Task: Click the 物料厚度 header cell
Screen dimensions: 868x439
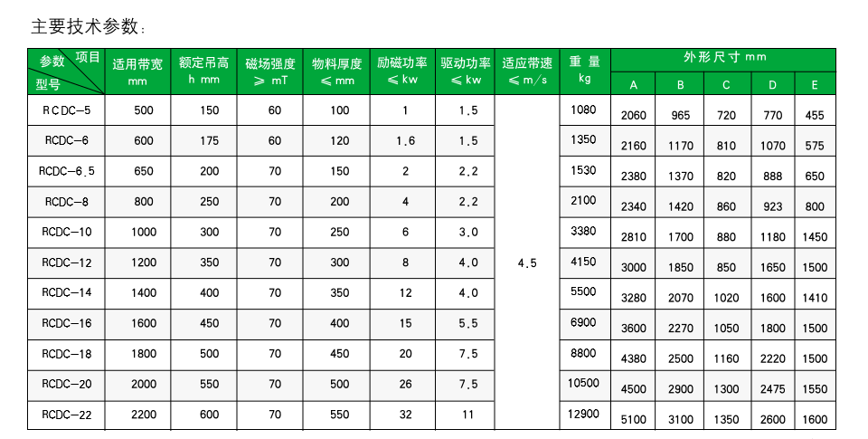Action: pyautogui.click(x=336, y=72)
